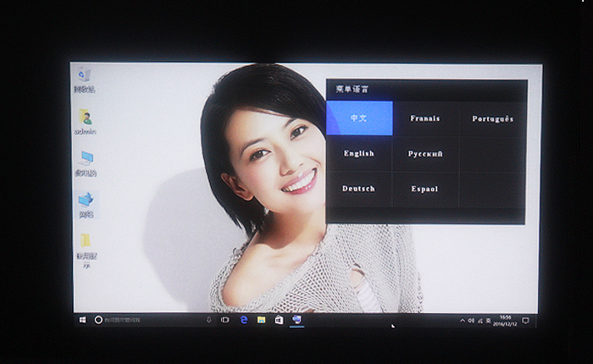Expand the system tray hidden icons arrow
Image resolution: width=593 pixels, height=364 pixels.
463,321
